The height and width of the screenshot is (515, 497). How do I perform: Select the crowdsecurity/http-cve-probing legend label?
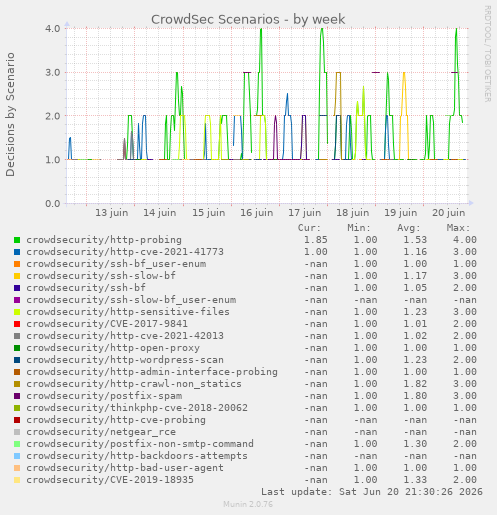coord(116,420)
